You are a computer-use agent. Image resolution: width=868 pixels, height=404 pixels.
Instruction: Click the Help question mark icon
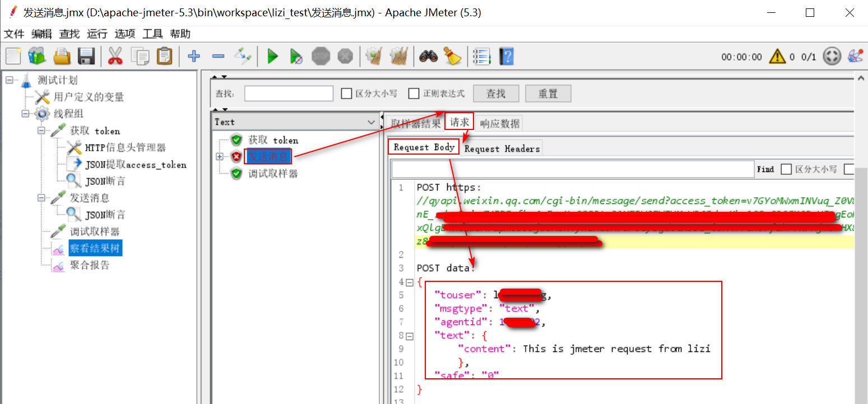coord(507,56)
